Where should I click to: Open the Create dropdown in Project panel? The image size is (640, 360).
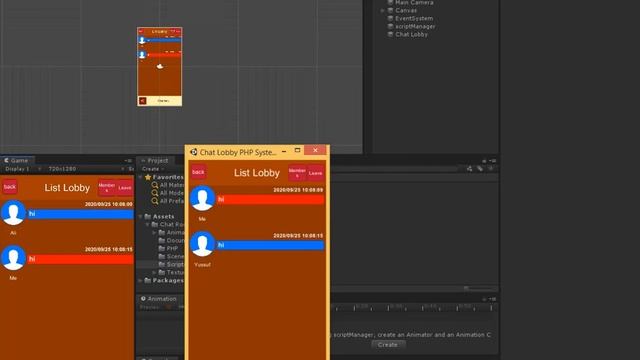tap(153, 169)
